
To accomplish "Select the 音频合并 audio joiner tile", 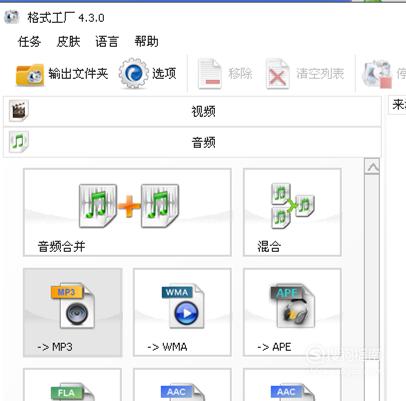I will point(127,212).
